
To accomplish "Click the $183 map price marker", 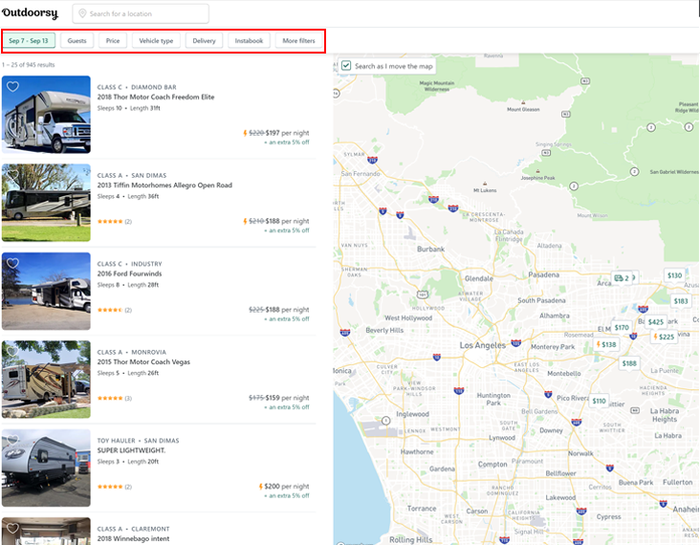I will pyautogui.click(x=680, y=301).
